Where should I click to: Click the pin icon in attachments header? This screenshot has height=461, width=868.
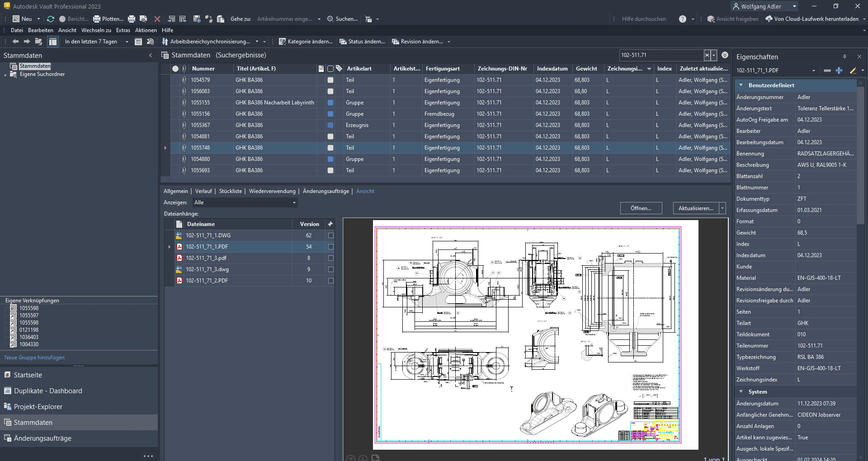click(330, 224)
